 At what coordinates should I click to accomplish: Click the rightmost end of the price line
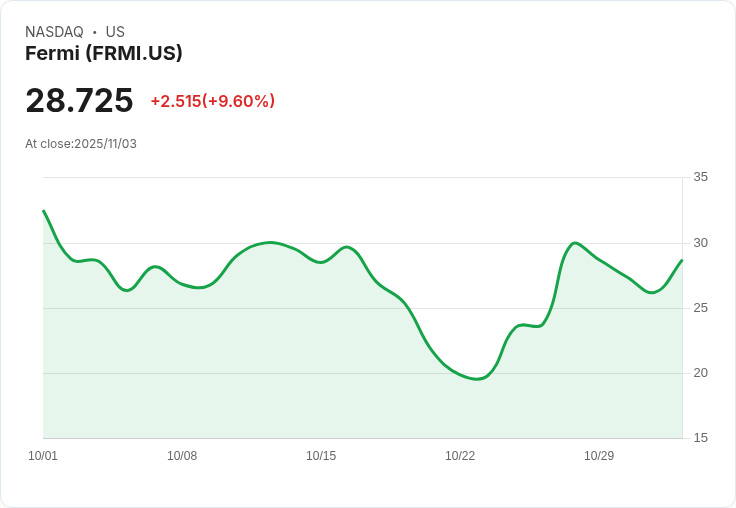682,260
